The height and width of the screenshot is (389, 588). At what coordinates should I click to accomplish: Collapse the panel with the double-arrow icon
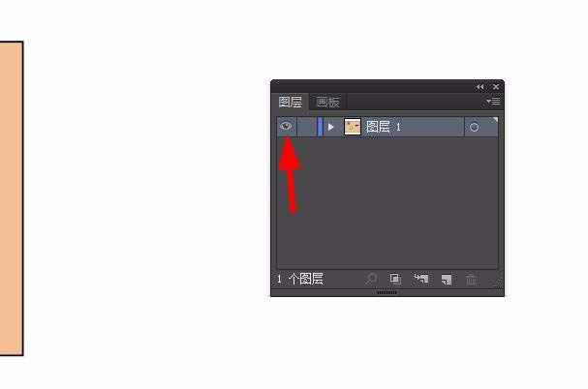coord(480,86)
